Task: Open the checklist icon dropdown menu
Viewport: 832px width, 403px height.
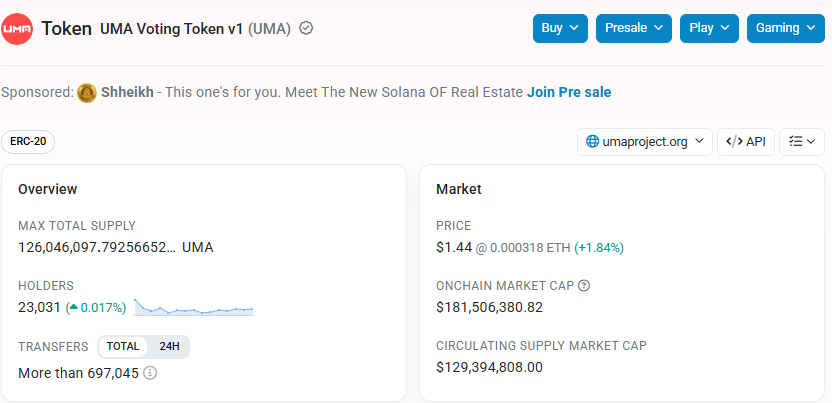Action: [x=802, y=142]
